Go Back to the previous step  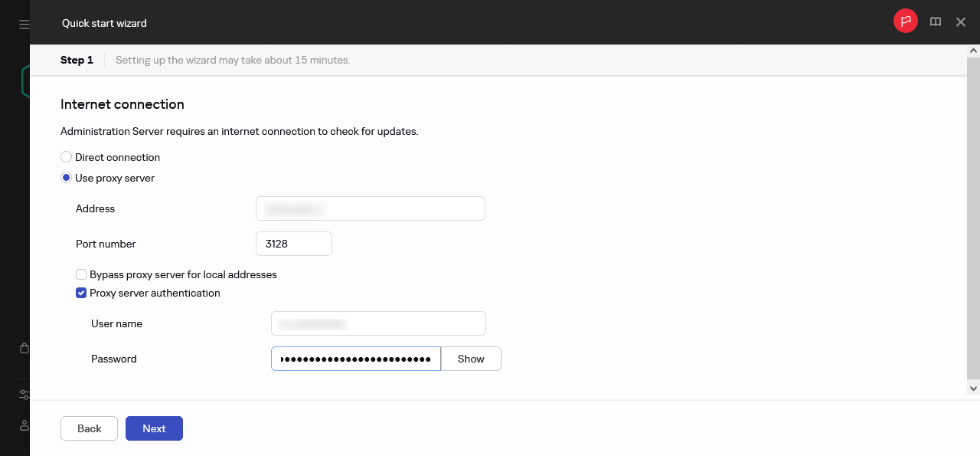pyautogui.click(x=89, y=428)
